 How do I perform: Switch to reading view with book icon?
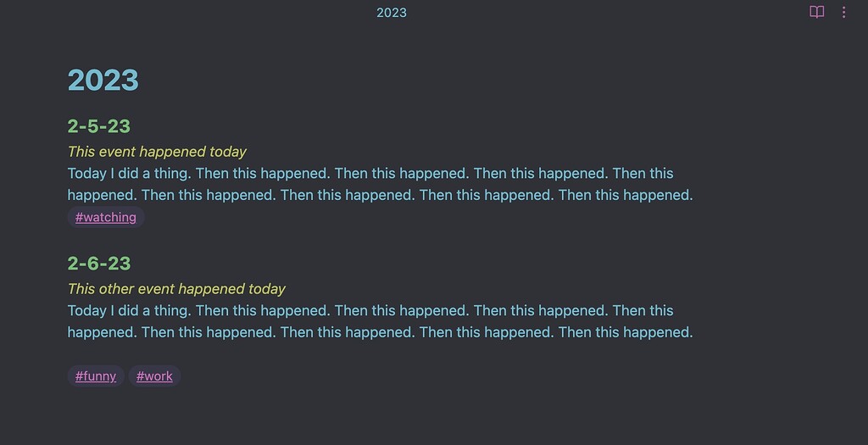coord(816,12)
